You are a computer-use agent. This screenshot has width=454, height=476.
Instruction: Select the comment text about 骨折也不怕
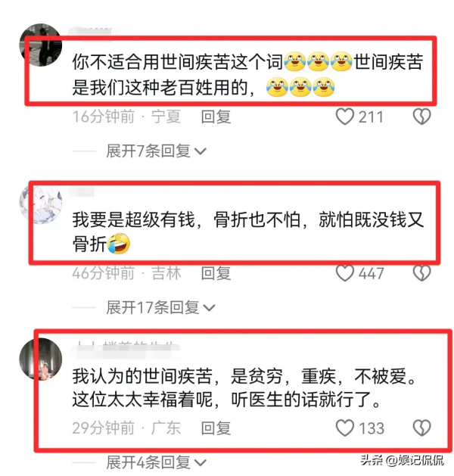click(247, 232)
